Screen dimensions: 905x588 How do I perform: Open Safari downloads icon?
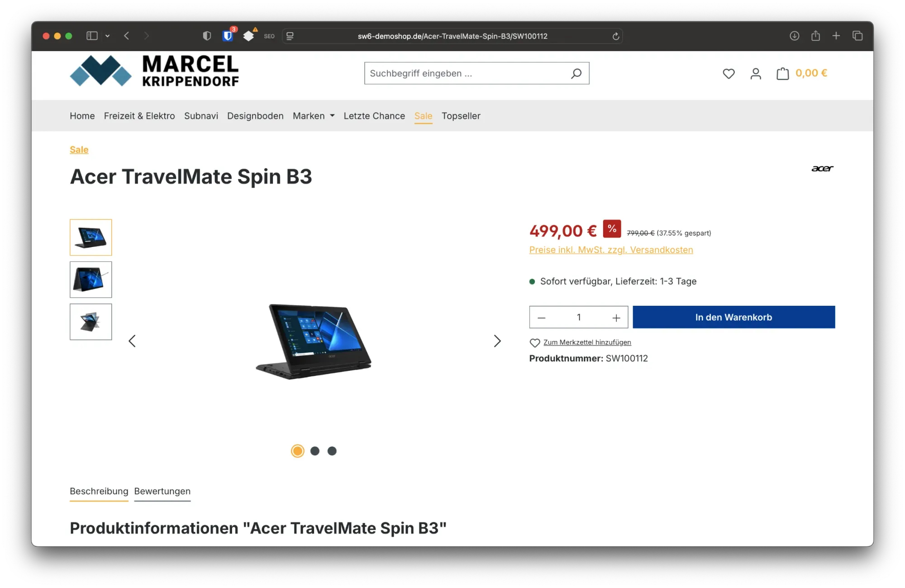click(x=794, y=36)
